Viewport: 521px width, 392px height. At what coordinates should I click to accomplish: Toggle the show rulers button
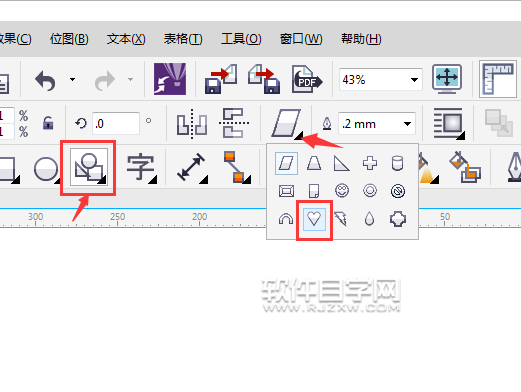point(498,79)
